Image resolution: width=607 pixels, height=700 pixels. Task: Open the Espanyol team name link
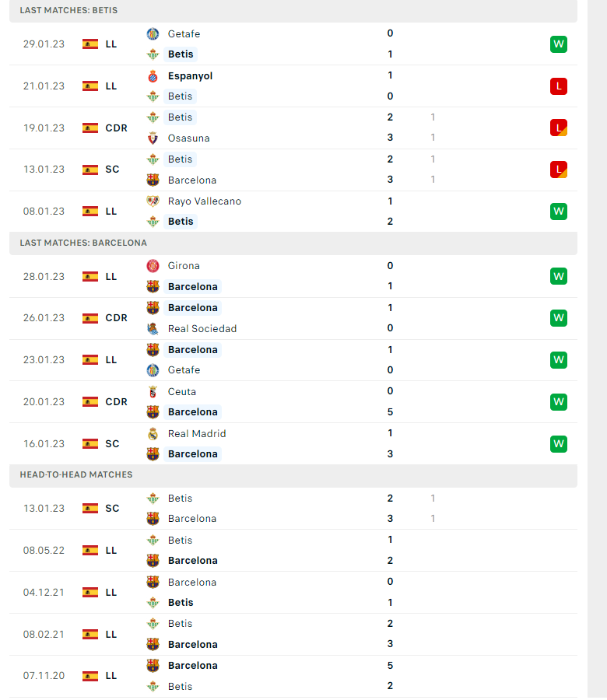point(190,75)
